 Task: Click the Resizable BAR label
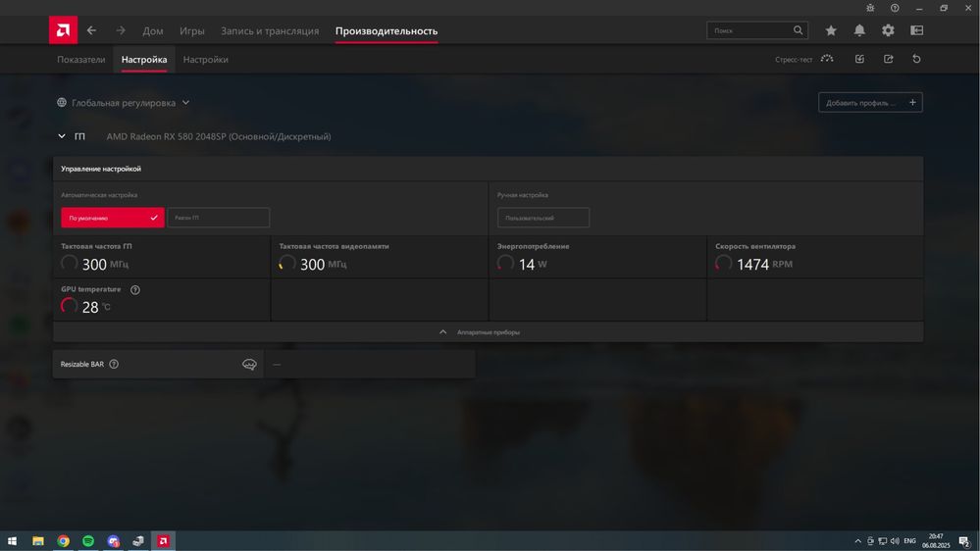point(81,364)
